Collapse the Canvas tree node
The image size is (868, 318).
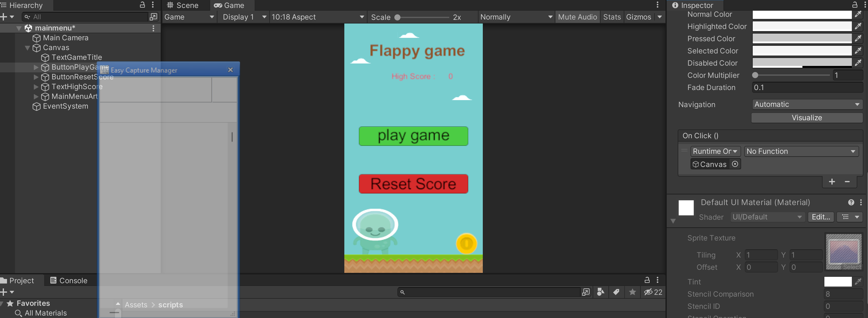pos(28,48)
